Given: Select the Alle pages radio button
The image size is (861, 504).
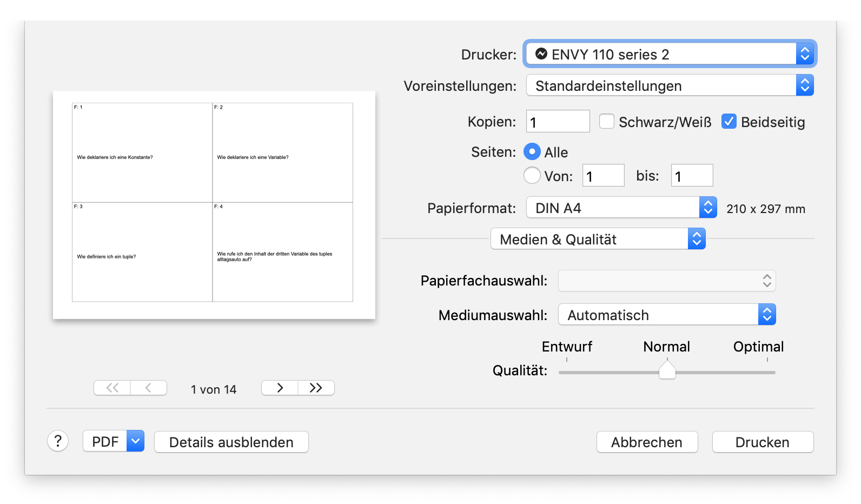Looking at the screenshot, I should pyautogui.click(x=532, y=152).
